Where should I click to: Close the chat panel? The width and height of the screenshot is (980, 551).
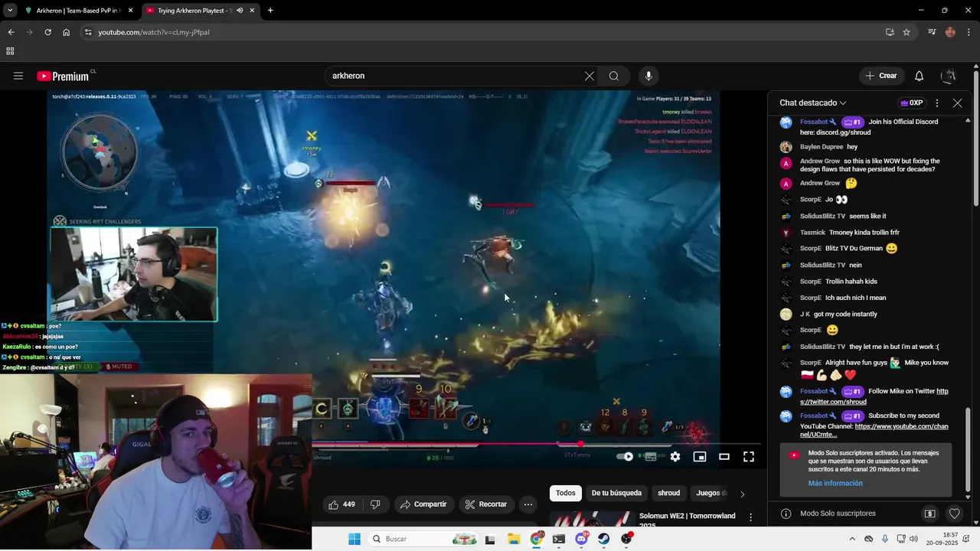(x=957, y=103)
